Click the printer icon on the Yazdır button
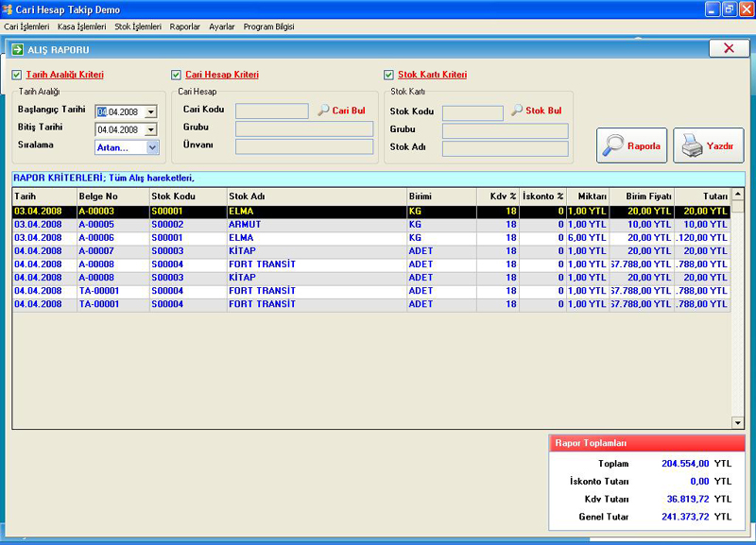Viewport: 756px width, 545px height. (692, 145)
